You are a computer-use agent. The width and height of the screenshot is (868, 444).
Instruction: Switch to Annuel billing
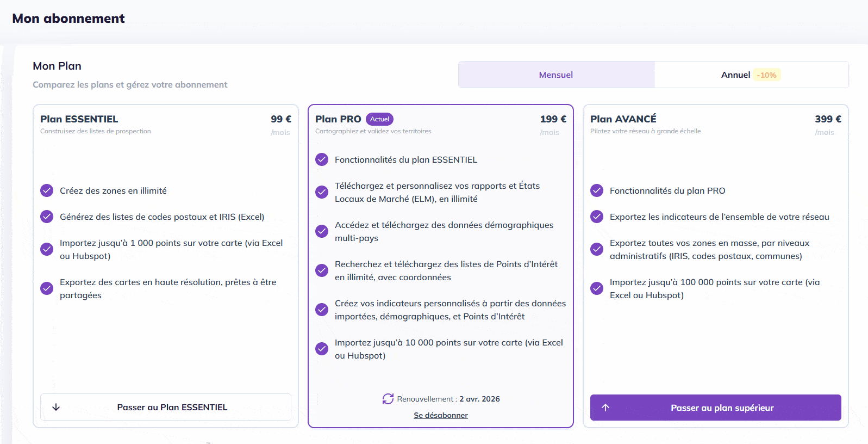(735, 75)
